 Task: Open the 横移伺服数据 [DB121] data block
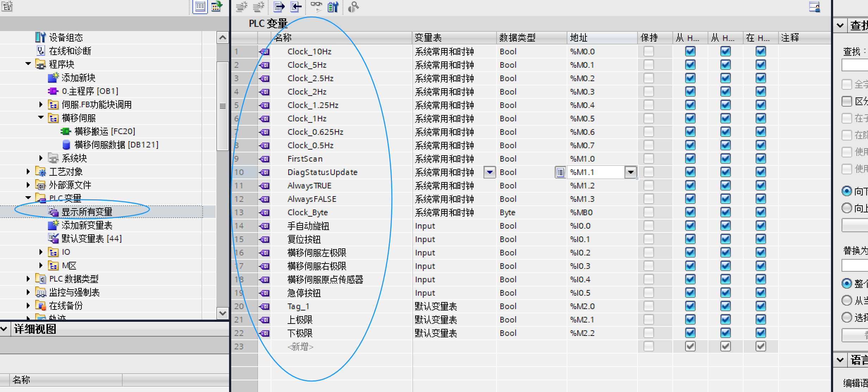tap(116, 145)
